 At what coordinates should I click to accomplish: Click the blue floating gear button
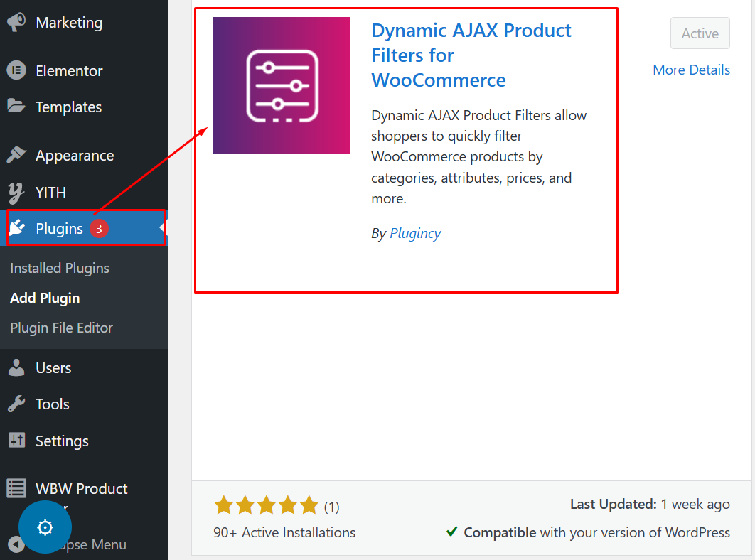pos(45,527)
